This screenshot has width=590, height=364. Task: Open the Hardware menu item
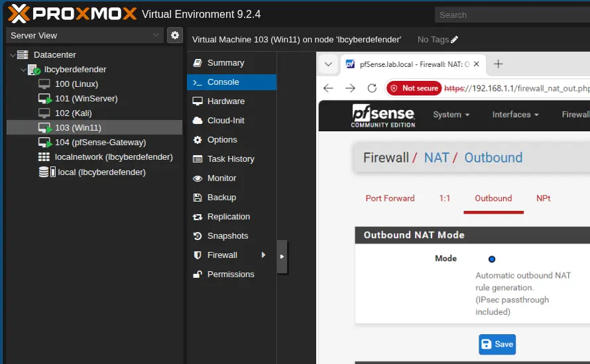(x=232, y=101)
